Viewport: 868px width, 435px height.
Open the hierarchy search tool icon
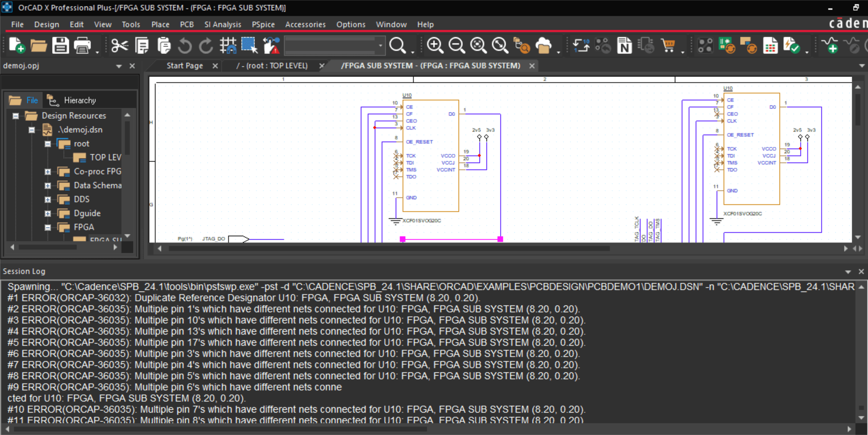tap(521, 46)
